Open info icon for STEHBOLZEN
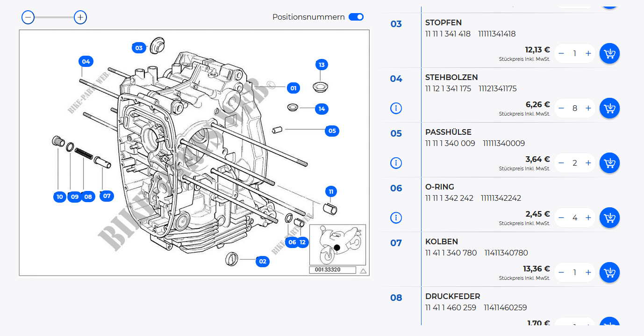This screenshot has height=336, width=644. [x=396, y=108]
